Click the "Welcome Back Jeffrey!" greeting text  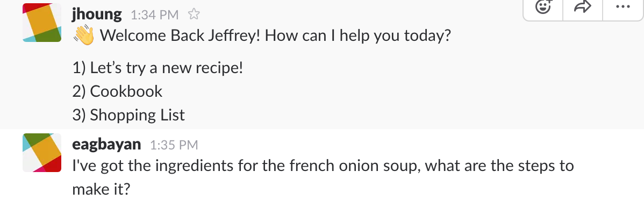click(x=180, y=36)
